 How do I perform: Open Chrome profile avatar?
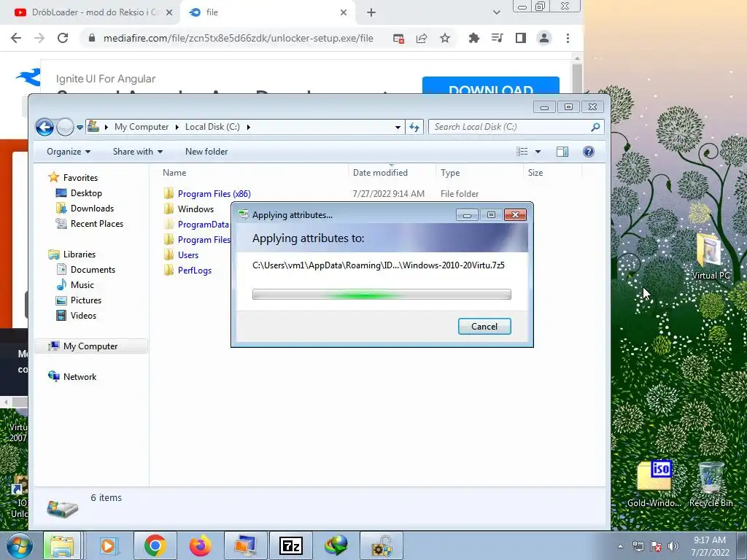[544, 38]
